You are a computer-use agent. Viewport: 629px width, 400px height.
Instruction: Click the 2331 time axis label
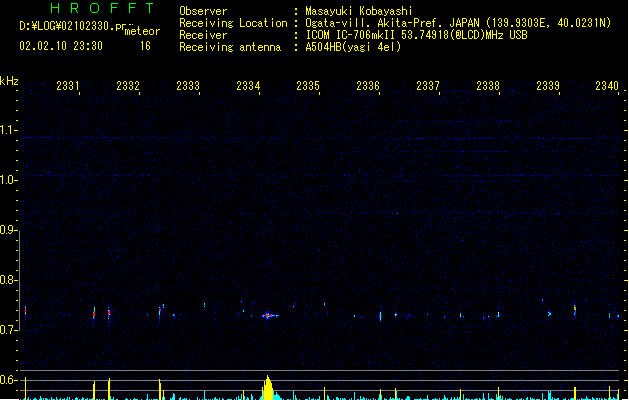[x=68, y=86]
